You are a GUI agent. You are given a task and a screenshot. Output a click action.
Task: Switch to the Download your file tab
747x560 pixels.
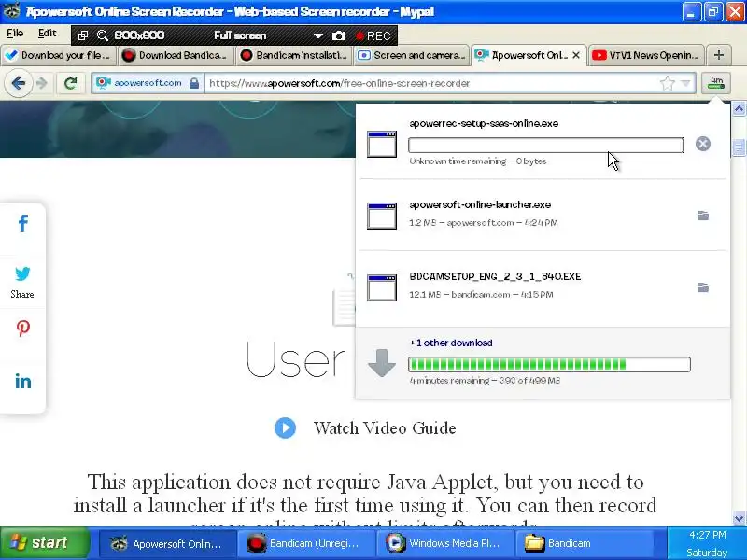point(58,55)
